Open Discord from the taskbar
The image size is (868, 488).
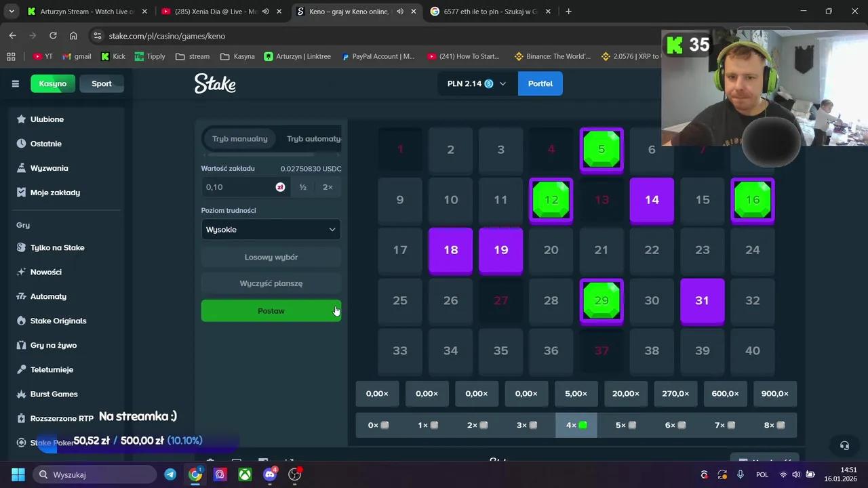point(270,474)
